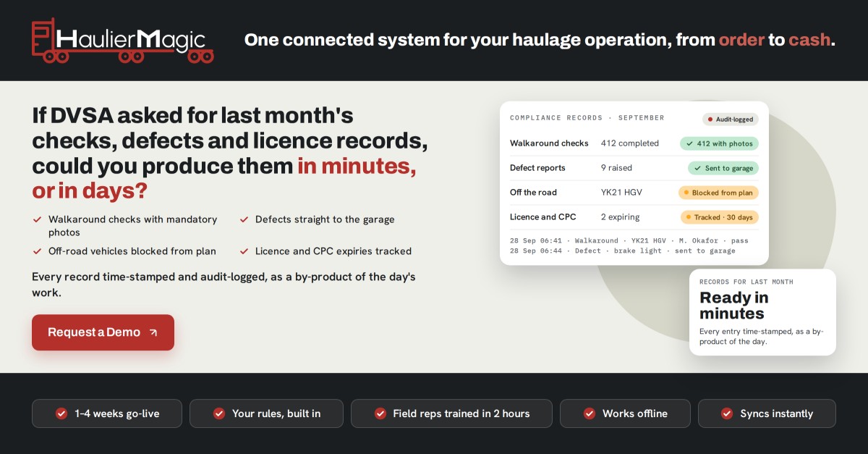Click the checkmark beside Walkaround checks with mandatory photos
868x454 pixels.
(x=37, y=219)
